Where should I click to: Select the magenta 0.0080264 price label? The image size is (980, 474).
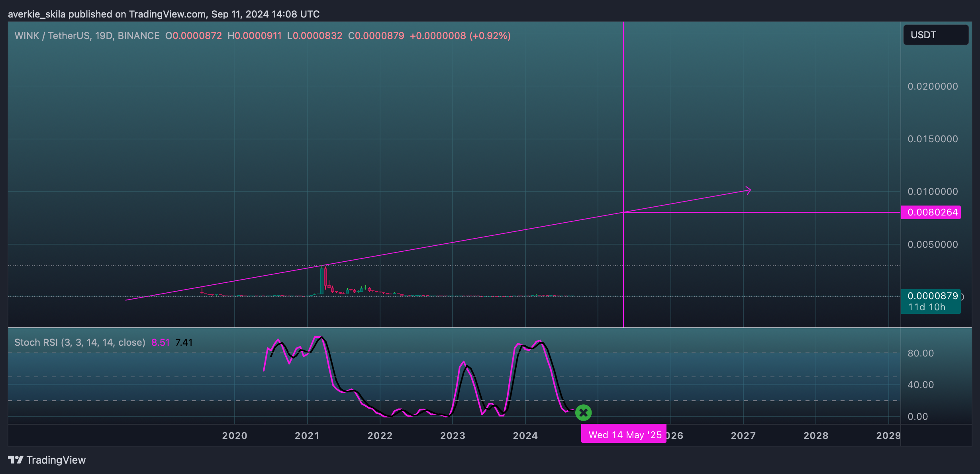tap(931, 212)
